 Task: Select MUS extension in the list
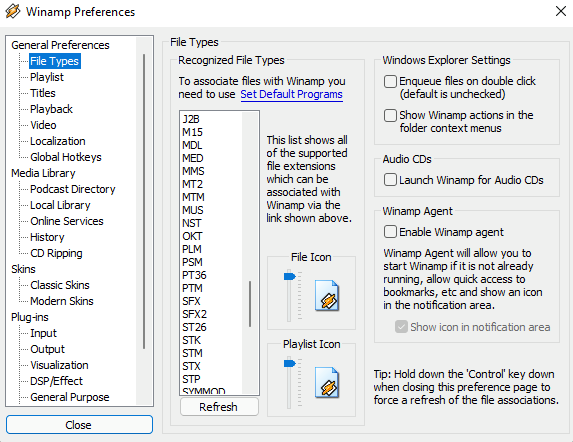coord(193,210)
